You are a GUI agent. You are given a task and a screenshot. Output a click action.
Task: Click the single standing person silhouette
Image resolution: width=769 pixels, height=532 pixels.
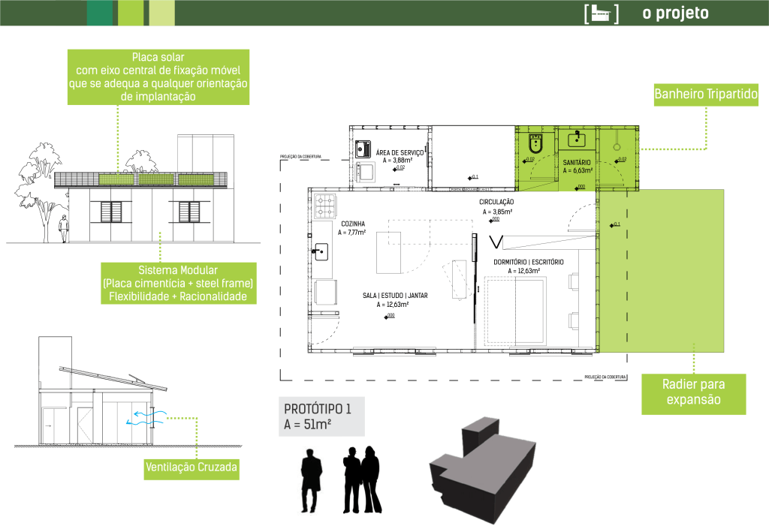point(311,480)
